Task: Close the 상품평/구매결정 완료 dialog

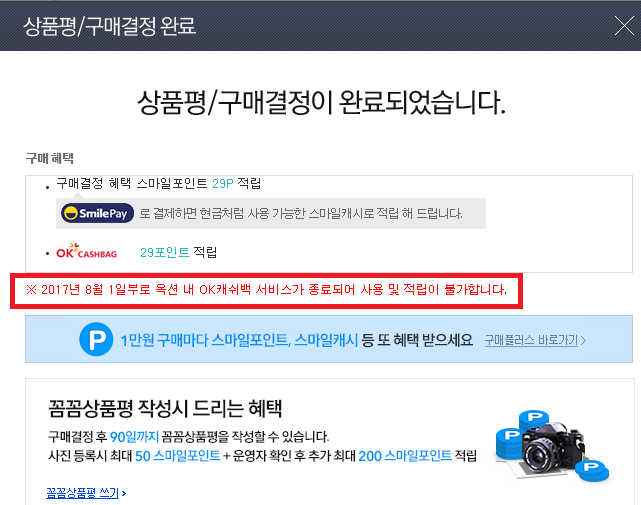Action: [x=622, y=26]
